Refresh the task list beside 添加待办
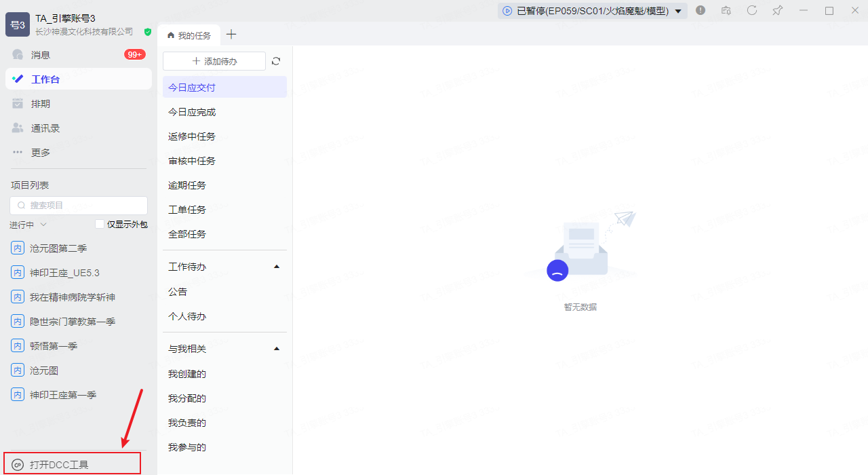The width and height of the screenshot is (868, 475). pyautogui.click(x=276, y=61)
